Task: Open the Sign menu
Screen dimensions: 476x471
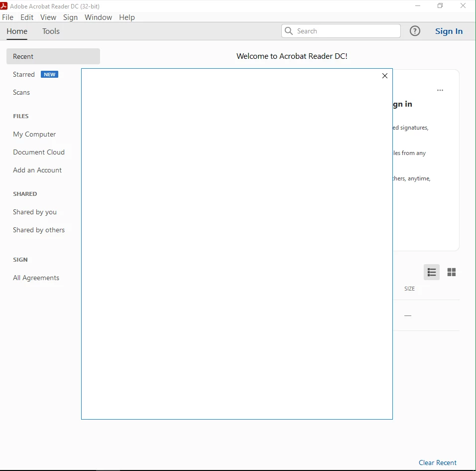Action: pos(70,17)
